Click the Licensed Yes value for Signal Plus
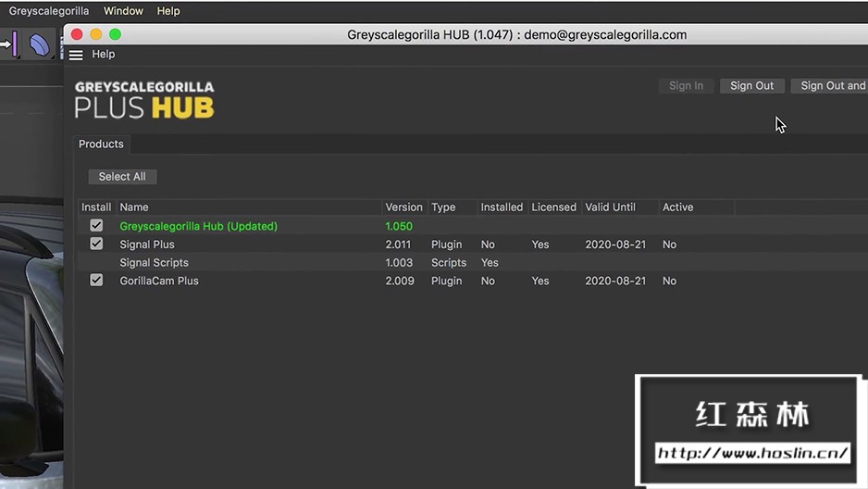This screenshot has height=489, width=868. [x=540, y=244]
